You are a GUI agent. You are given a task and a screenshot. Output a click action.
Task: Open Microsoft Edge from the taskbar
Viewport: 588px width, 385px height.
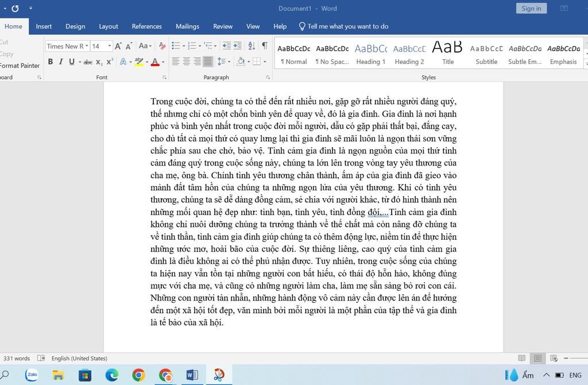click(112, 375)
